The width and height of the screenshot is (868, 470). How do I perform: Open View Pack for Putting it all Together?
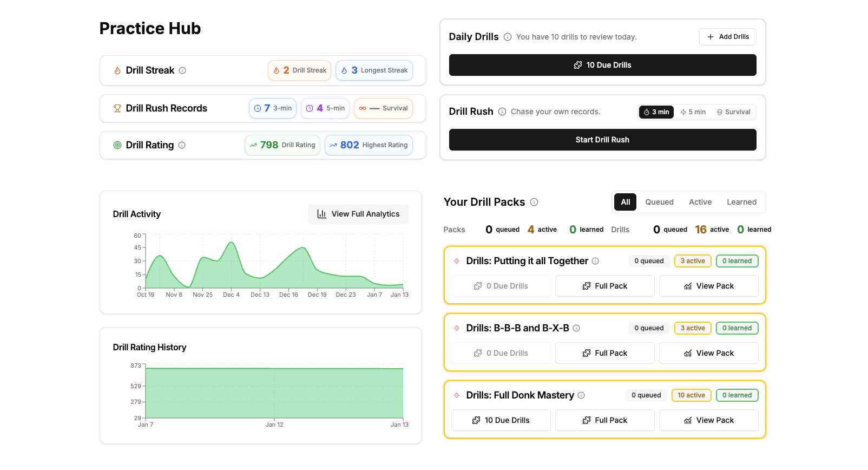(x=709, y=286)
